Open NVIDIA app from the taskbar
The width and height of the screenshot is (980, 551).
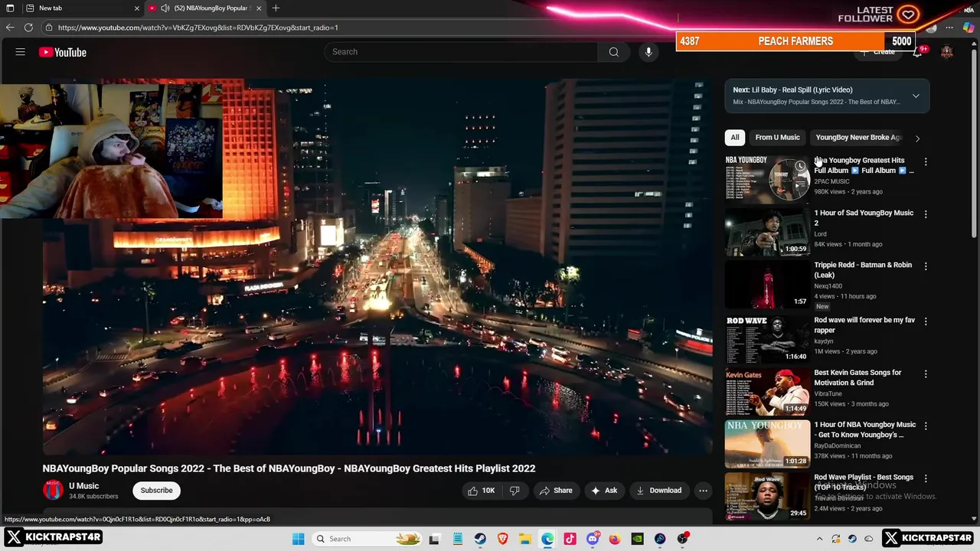[637, 539]
